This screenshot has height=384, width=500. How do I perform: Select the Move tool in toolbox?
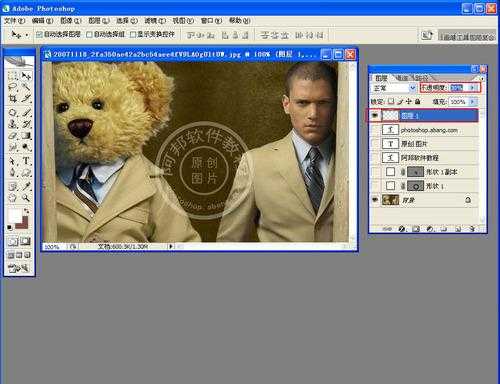[26, 76]
